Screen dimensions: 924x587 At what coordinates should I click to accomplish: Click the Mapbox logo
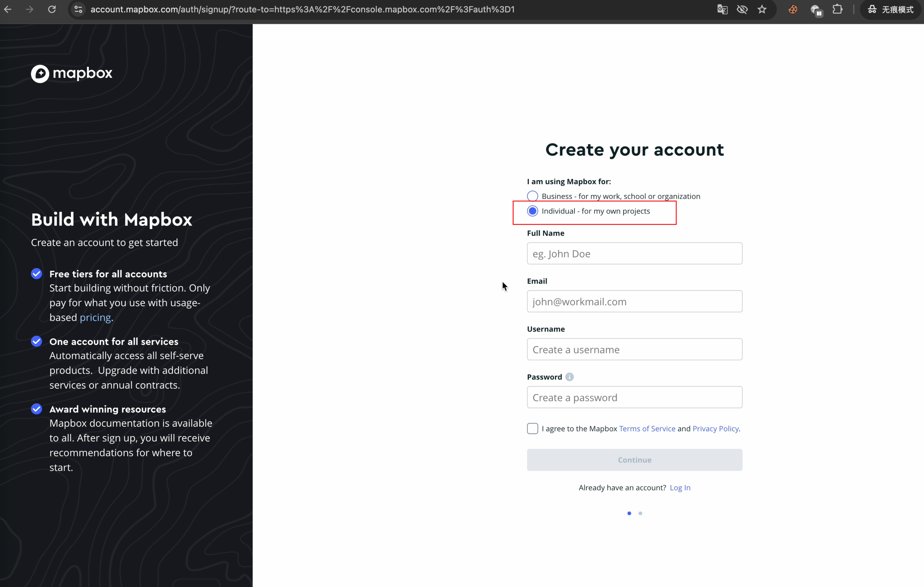[71, 73]
